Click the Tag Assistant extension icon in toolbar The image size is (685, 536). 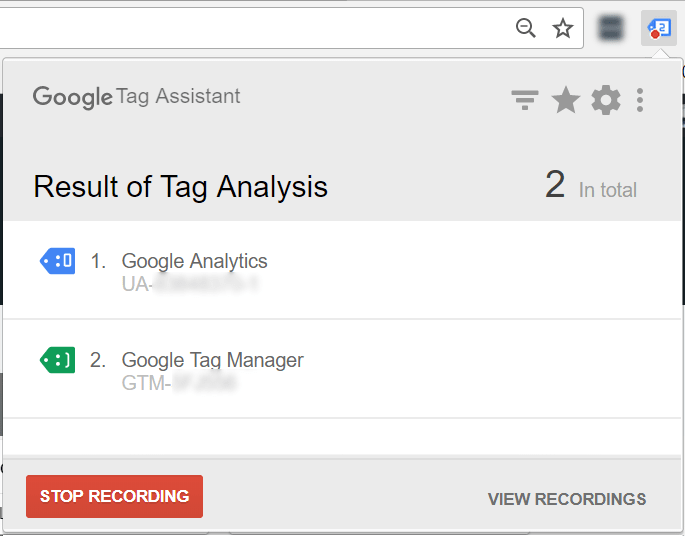[x=657, y=28]
